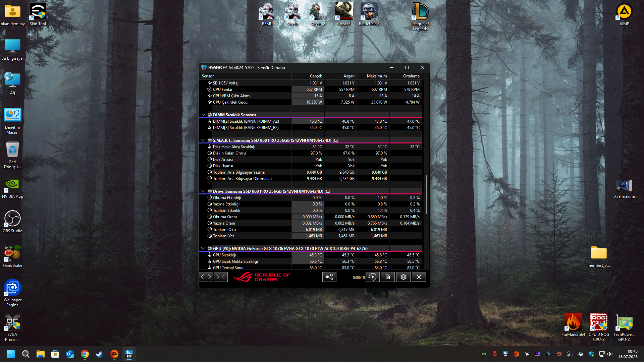
Task: Click the expand-right arrow in HWiNFO toolbar
Action: (210, 277)
